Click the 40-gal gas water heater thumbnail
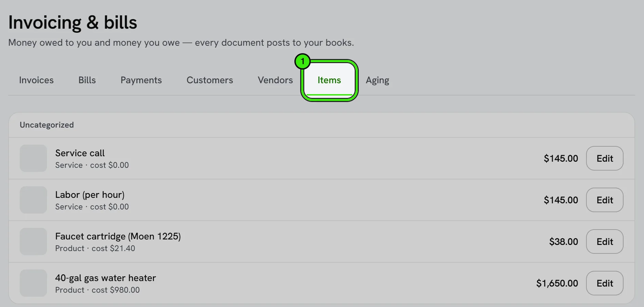This screenshot has width=644, height=307. pyautogui.click(x=33, y=283)
